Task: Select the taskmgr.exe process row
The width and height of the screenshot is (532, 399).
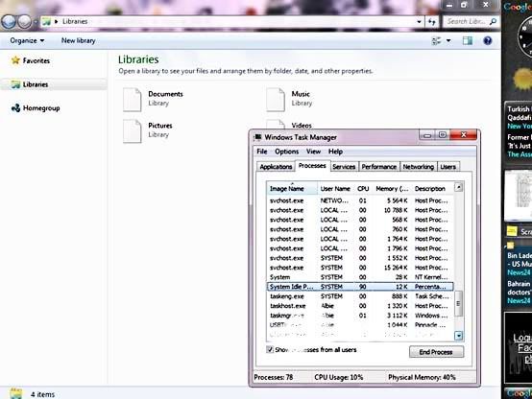Action: tap(360, 316)
